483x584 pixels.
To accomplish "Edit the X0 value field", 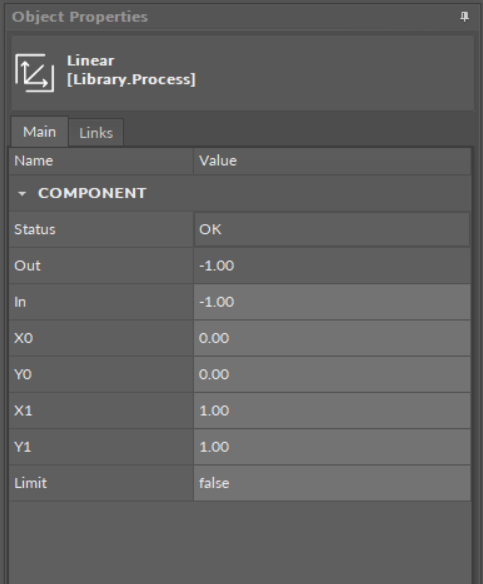I will pos(332,338).
